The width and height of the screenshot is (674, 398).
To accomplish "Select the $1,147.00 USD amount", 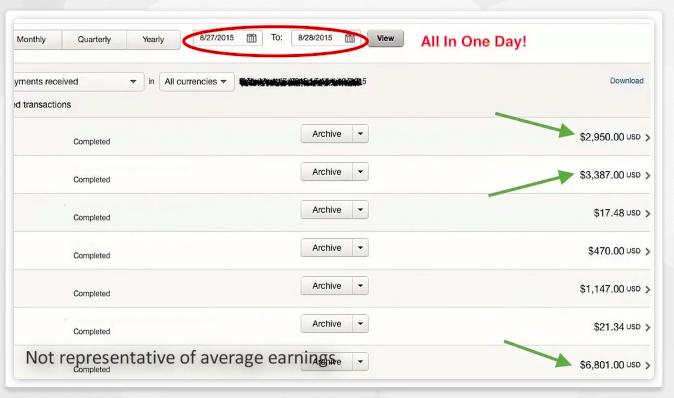I will pos(610,289).
